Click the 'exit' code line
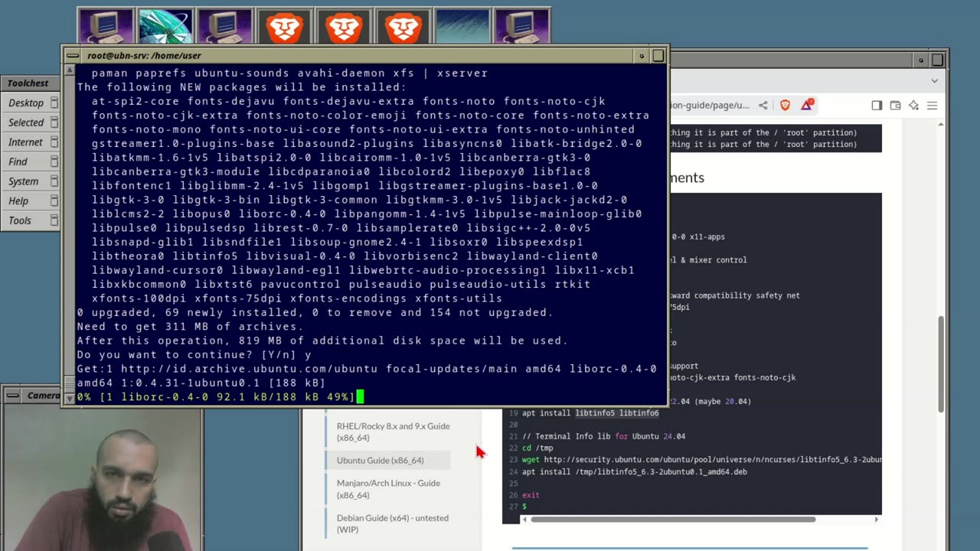Screen dimensions: 980x551 [x=531, y=495]
